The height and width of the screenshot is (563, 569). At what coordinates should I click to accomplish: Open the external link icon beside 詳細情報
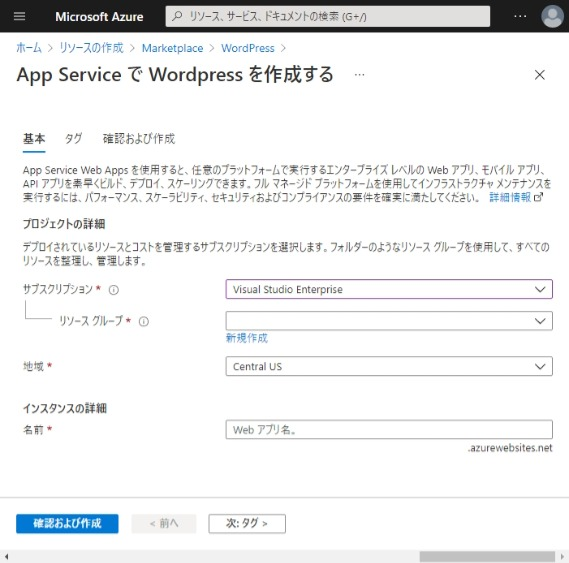[x=539, y=197]
